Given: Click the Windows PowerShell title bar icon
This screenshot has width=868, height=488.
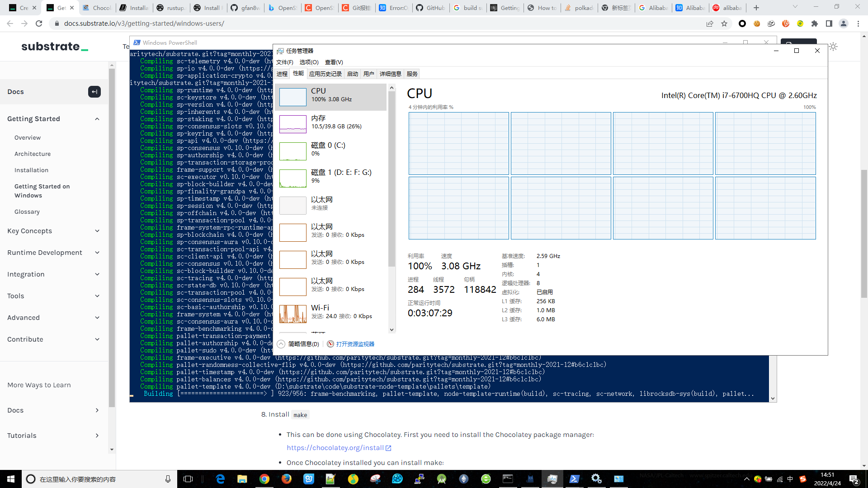Looking at the screenshot, I should tap(137, 42).
